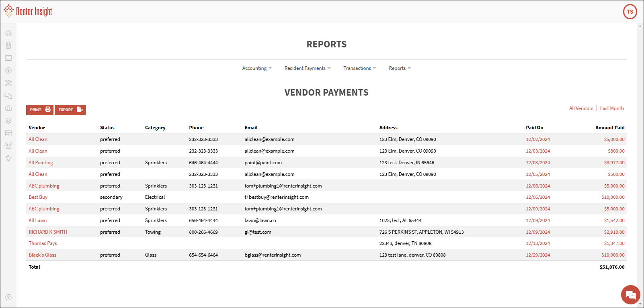Open All Clean vendor paid 12/02/2024
Viewport: 644px width, 308px height.
(x=38, y=139)
